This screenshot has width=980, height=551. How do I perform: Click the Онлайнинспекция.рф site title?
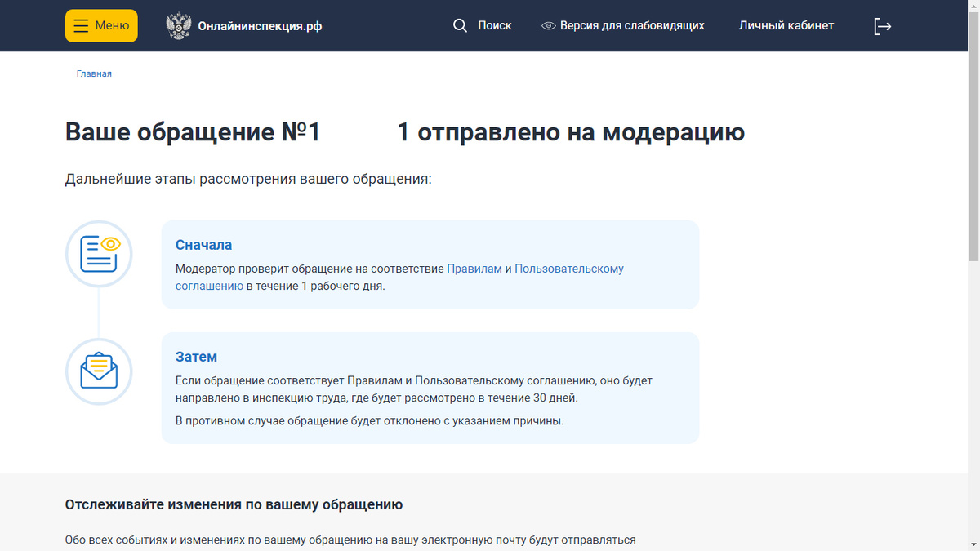coord(261,25)
